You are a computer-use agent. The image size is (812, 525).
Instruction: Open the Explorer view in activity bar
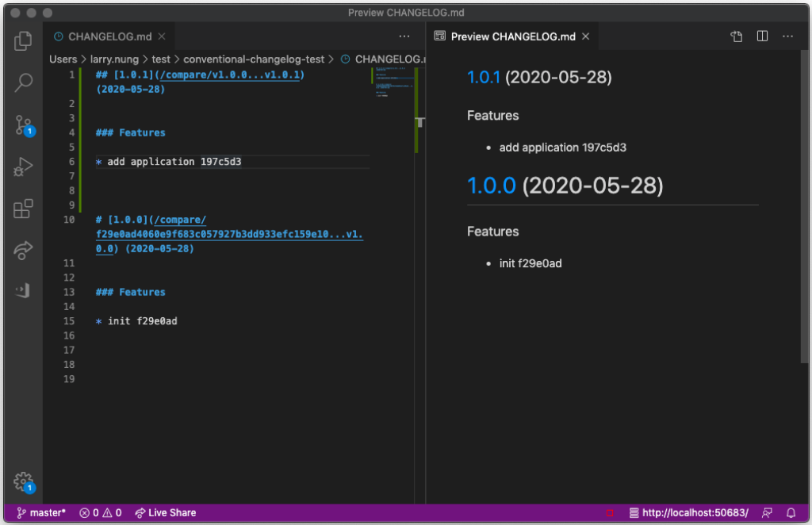23,41
